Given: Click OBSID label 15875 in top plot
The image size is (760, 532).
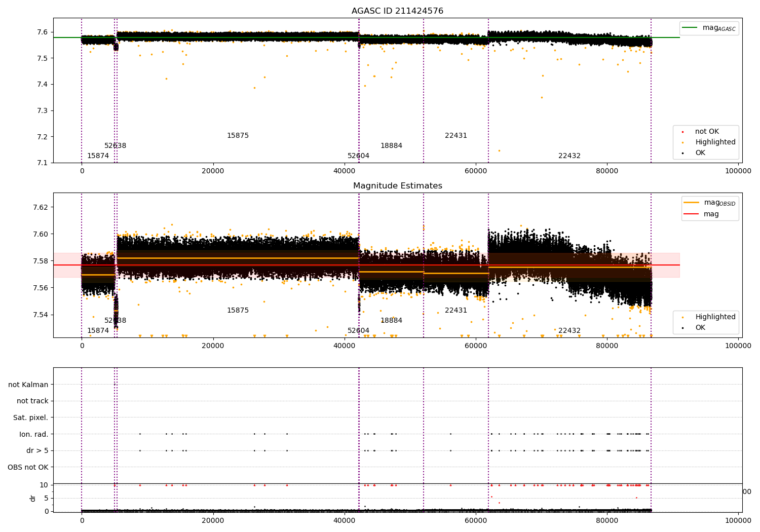Looking at the screenshot, I should pyautogui.click(x=238, y=136).
